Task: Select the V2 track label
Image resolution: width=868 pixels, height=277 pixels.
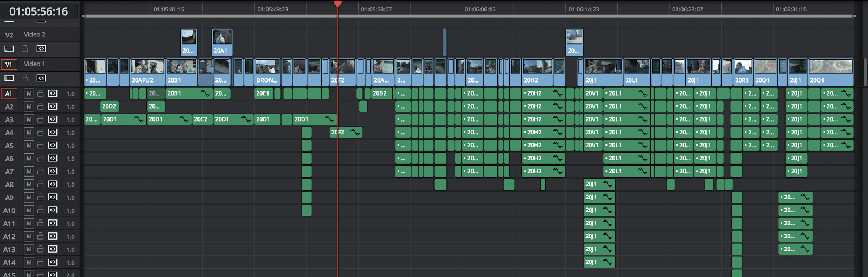Action: pyautogui.click(x=9, y=35)
